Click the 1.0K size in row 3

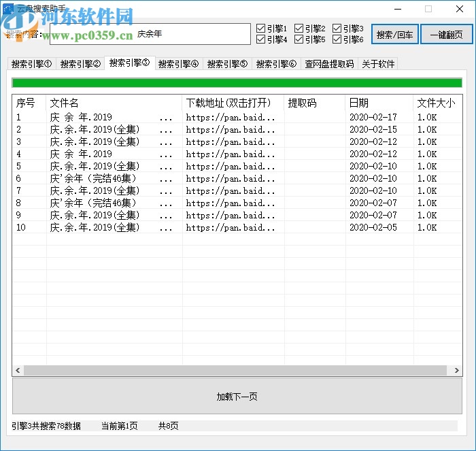(427, 141)
